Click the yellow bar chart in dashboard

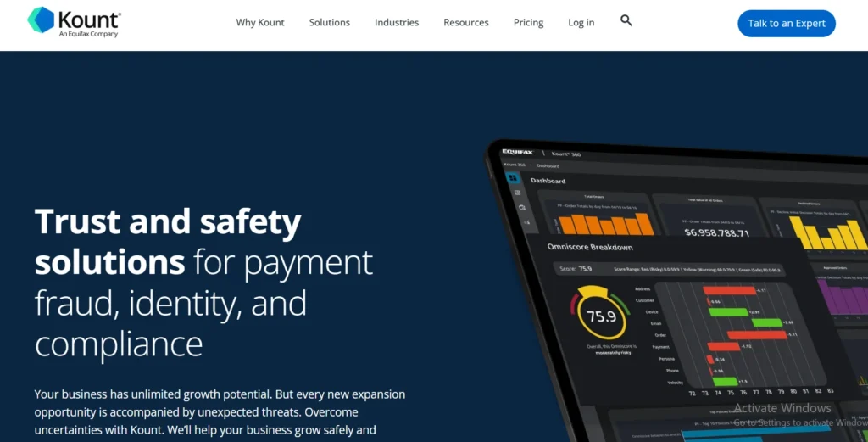point(828,232)
